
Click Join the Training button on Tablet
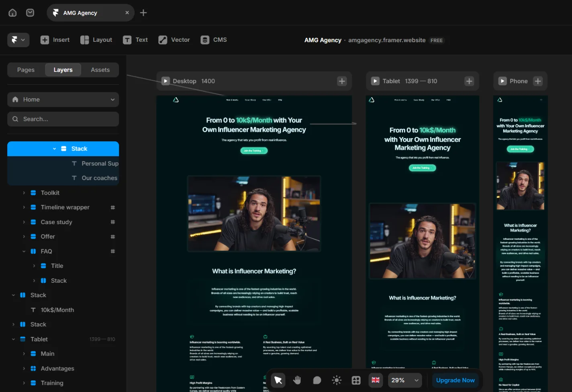(x=422, y=168)
